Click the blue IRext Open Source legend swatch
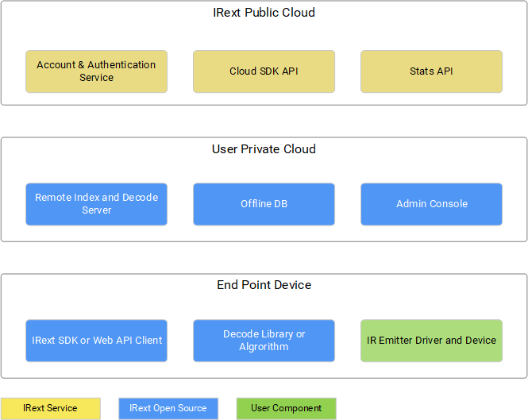This screenshot has height=420, width=528. [x=168, y=408]
